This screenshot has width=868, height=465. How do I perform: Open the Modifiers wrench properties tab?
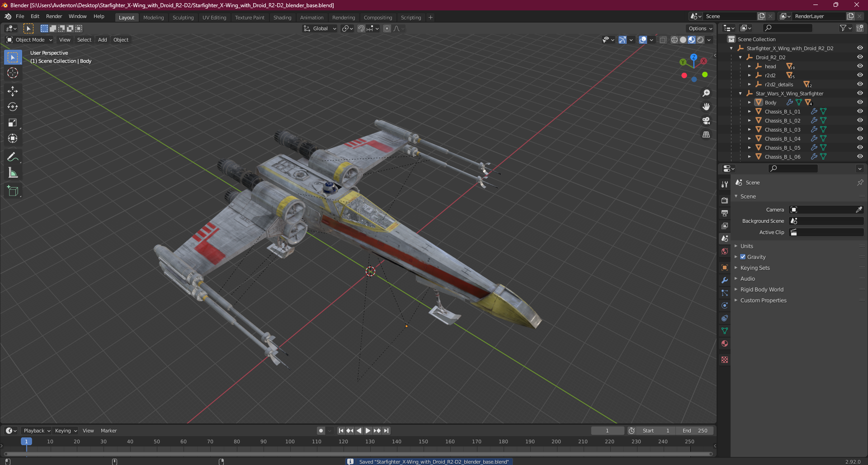(x=725, y=280)
